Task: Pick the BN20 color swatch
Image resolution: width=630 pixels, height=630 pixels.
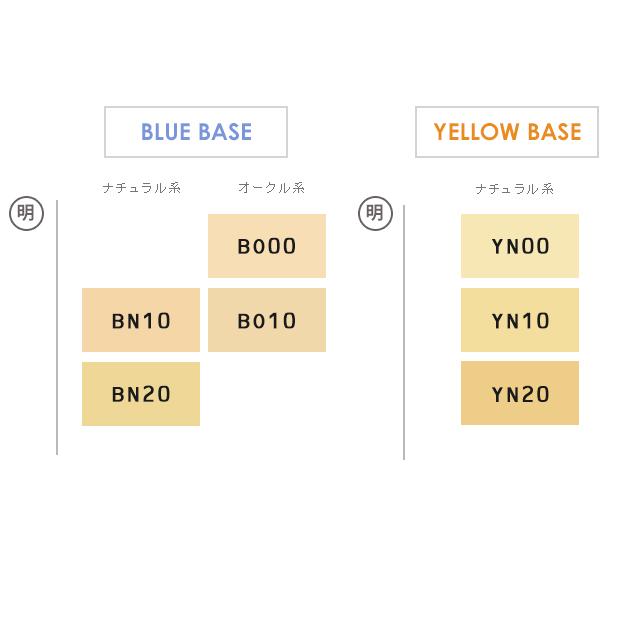Action: [141, 394]
